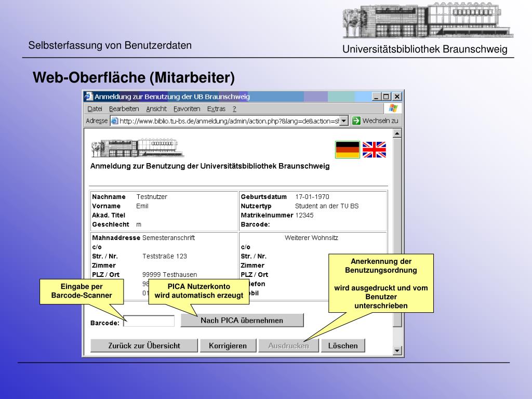Maximize the browser window
Viewport: 532px width, 399px height.
click(x=386, y=96)
